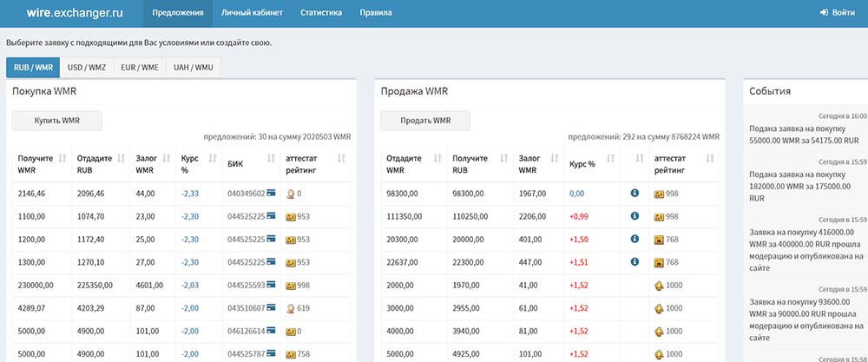Switch to the EUR / WME tab
Image resolution: width=868 pixels, height=362 pixels.
(x=140, y=68)
